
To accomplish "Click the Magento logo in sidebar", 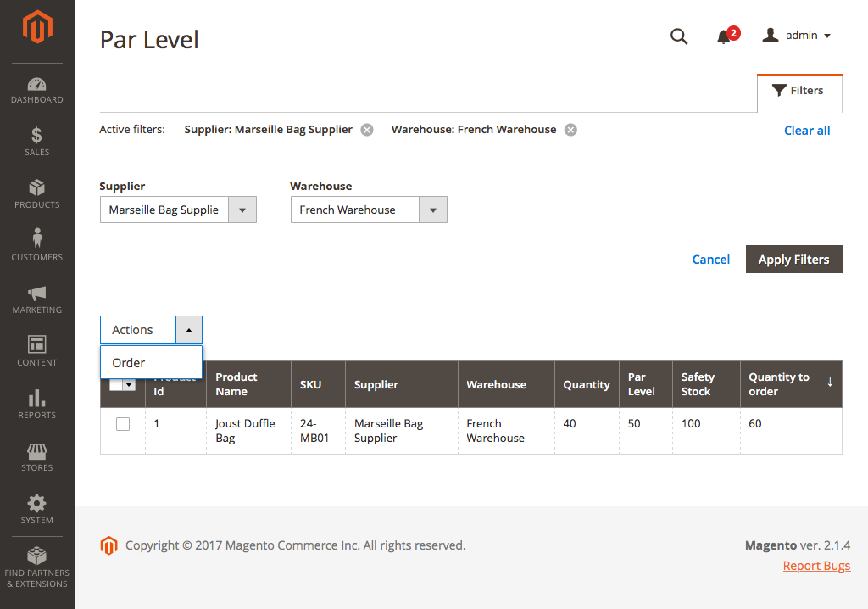I will (x=37, y=26).
